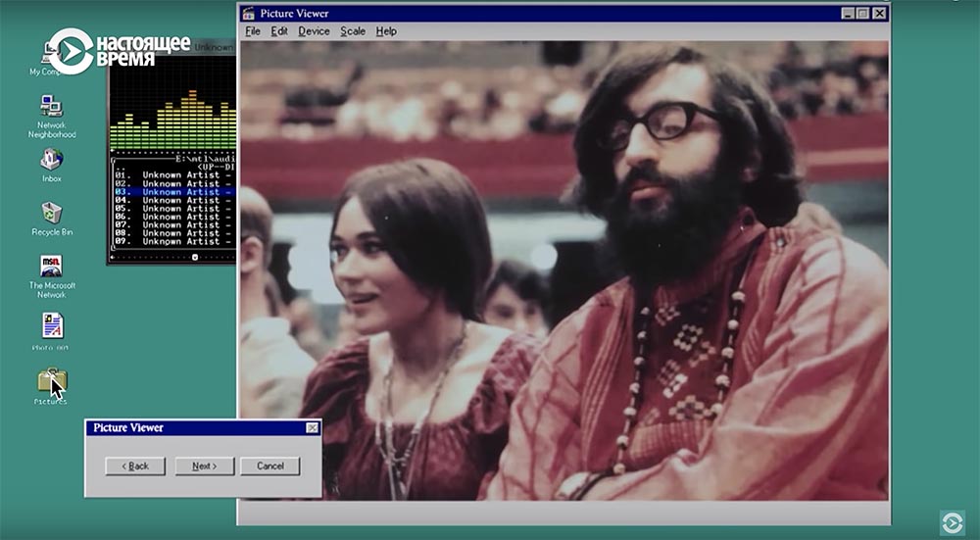Screen dimensions: 980x540
Task: Open the Device menu in Picture Viewer
Action: click(x=314, y=31)
